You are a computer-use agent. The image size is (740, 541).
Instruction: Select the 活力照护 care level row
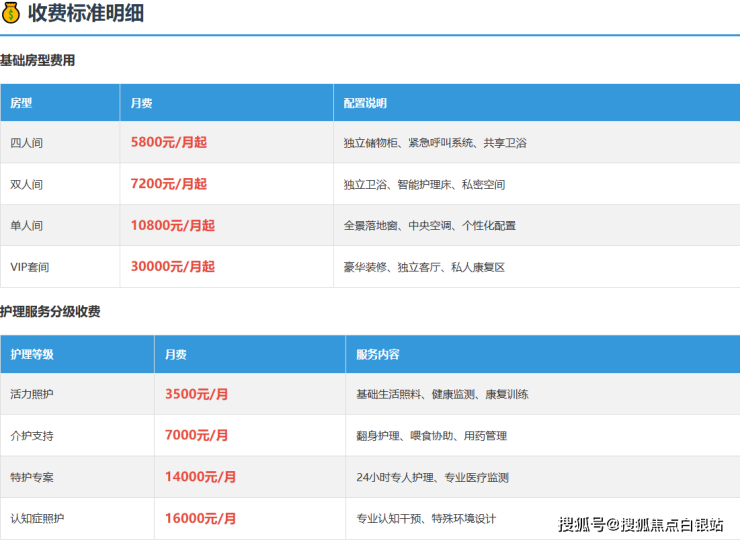pyautogui.click(x=32, y=394)
